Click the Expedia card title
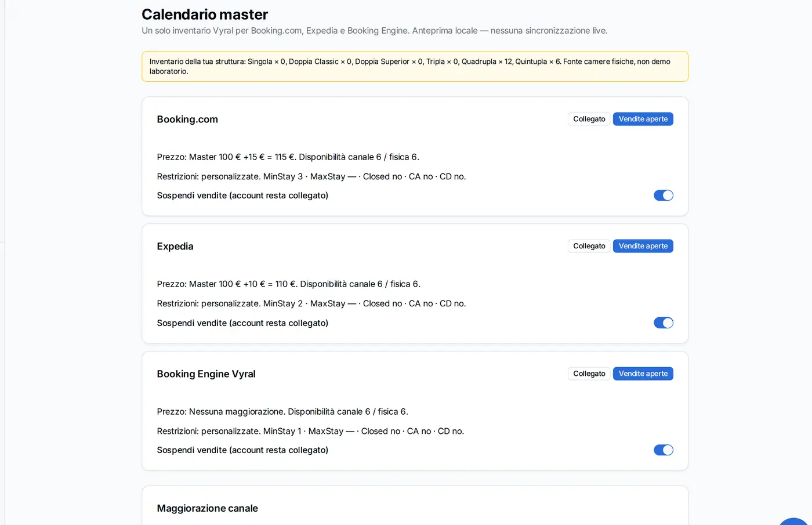The width and height of the screenshot is (812, 525). pos(175,247)
